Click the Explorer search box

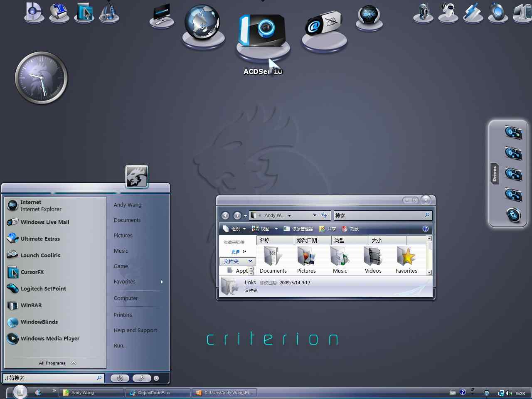click(x=382, y=215)
